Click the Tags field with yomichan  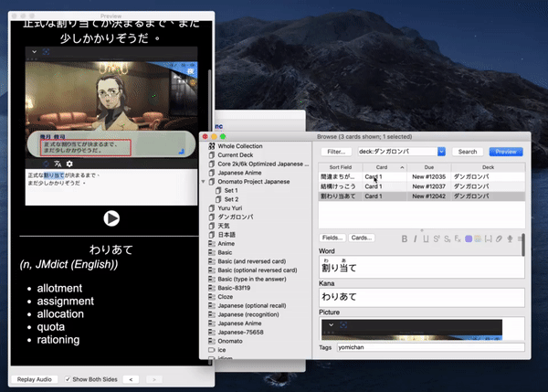[430, 347]
